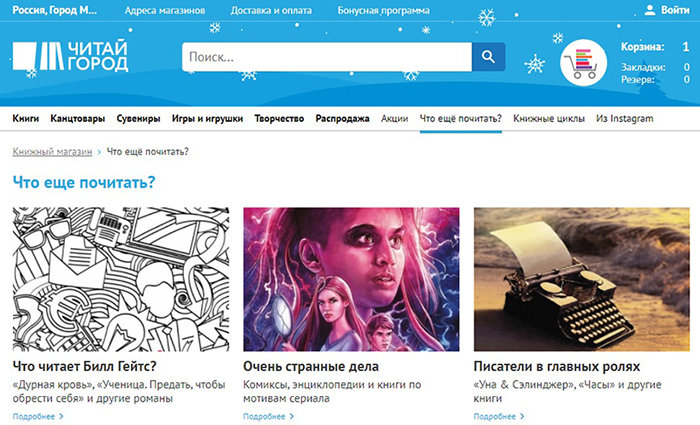Click the Что еще почитать? page heading

[84, 182]
